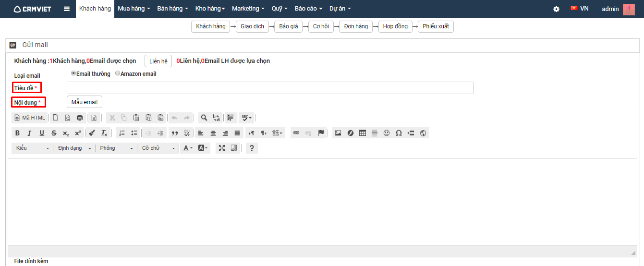
Task: Click the Liên hệ button
Action: point(158,61)
